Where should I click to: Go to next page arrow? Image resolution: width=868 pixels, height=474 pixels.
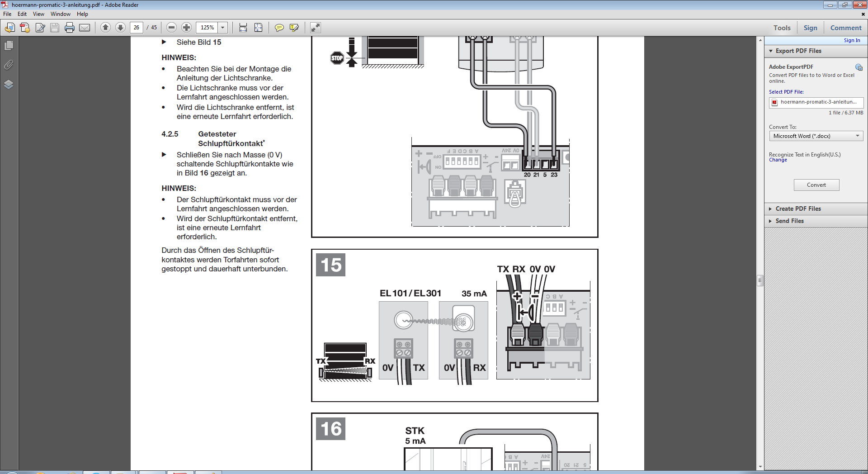[x=120, y=28]
